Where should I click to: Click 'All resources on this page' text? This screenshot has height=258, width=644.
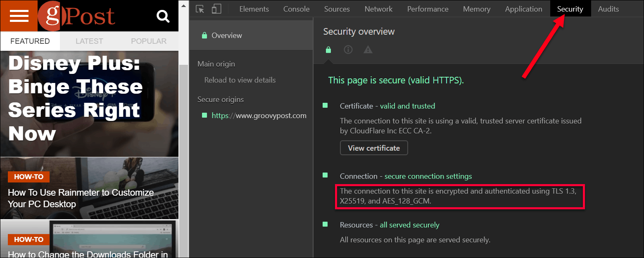(x=415, y=239)
